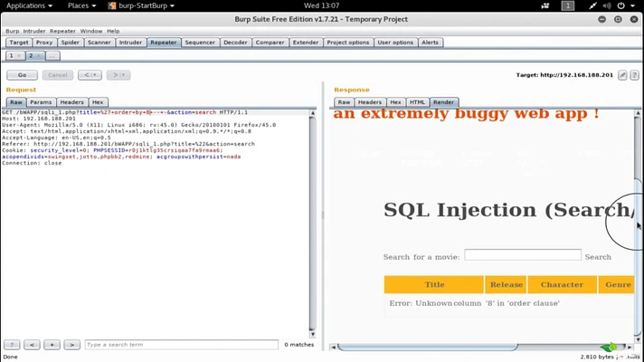The width and height of the screenshot is (644, 362).
Task: Close Repeater tab 1 with its x
Action: tap(19, 56)
